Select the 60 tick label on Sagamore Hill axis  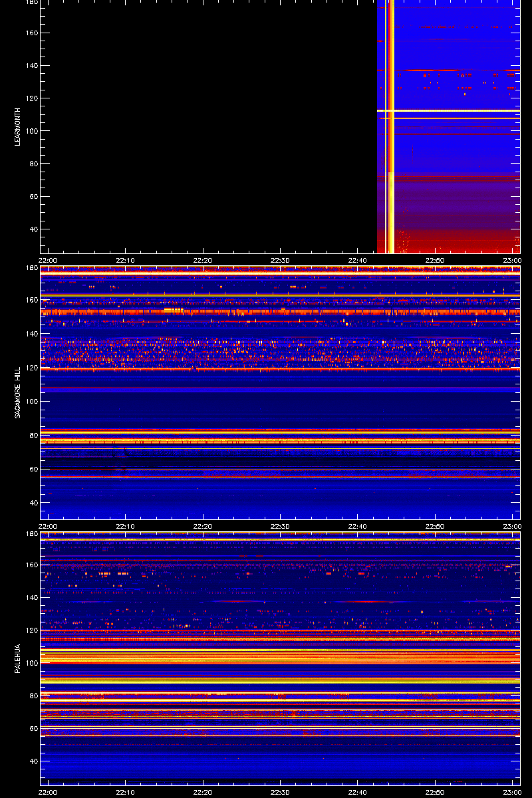click(34, 469)
